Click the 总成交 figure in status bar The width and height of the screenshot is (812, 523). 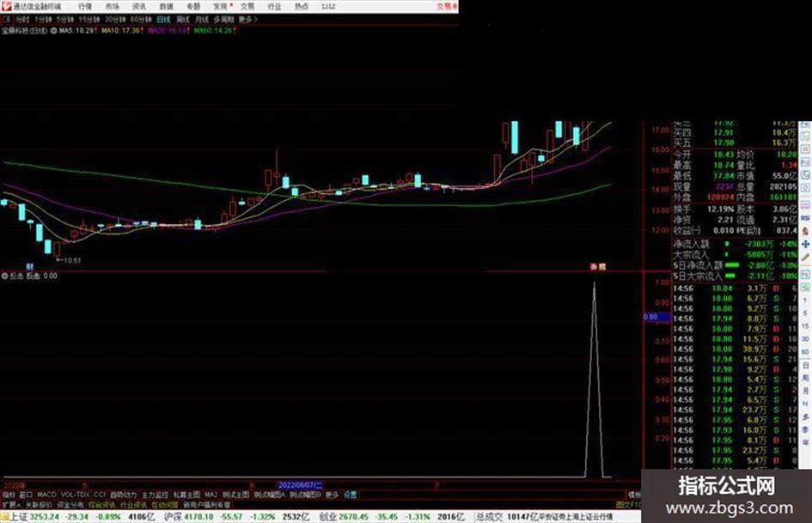click(x=506, y=517)
